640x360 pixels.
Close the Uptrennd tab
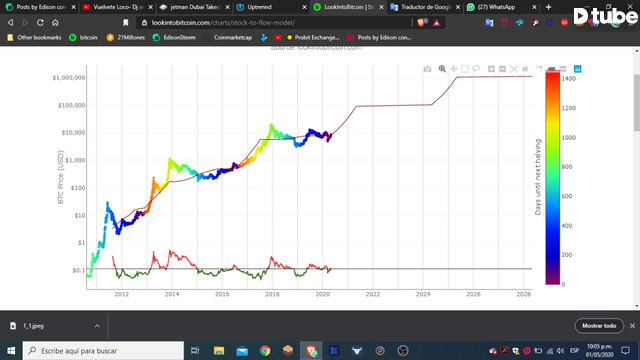pyautogui.click(x=304, y=7)
